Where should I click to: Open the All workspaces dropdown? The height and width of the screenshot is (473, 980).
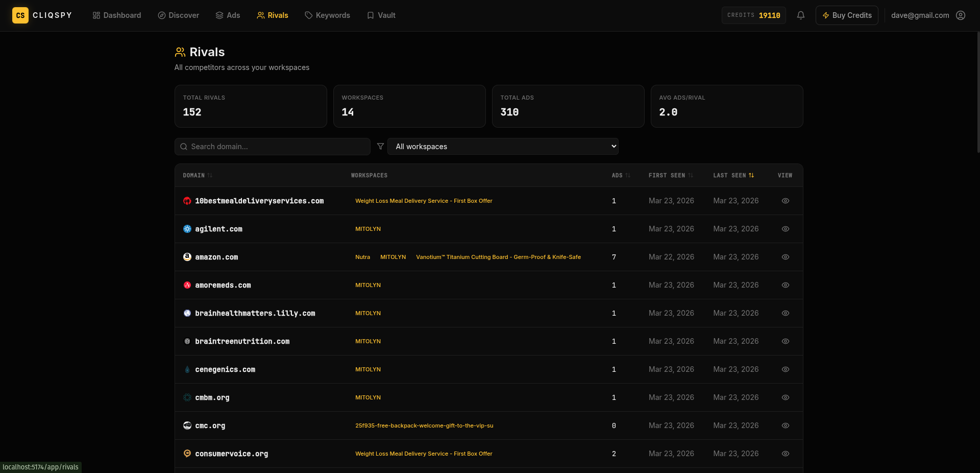click(x=503, y=147)
